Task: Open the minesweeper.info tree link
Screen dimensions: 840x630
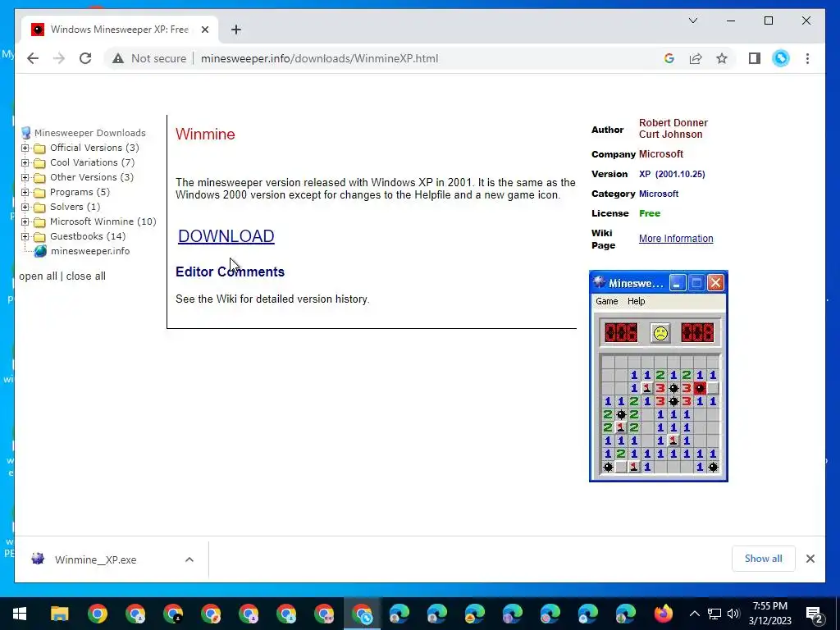Action: pos(90,251)
